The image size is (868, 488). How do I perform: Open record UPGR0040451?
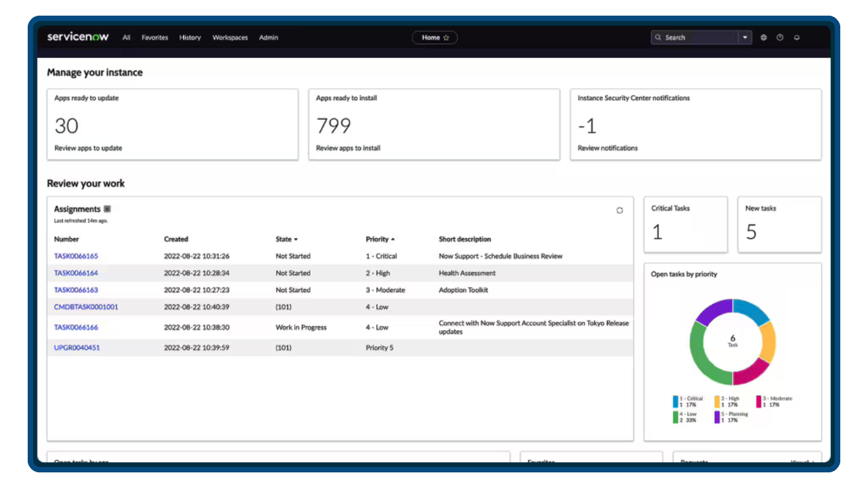(77, 348)
